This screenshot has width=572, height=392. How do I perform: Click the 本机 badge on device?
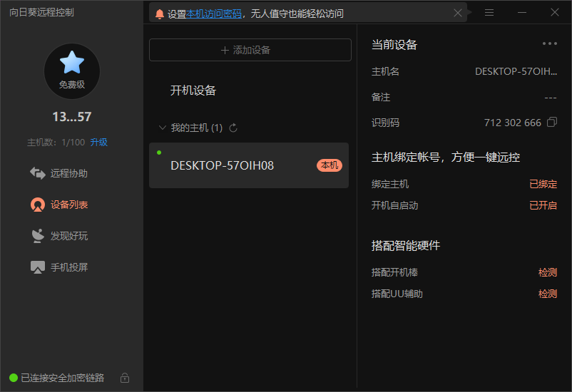(x=329, y=165)
